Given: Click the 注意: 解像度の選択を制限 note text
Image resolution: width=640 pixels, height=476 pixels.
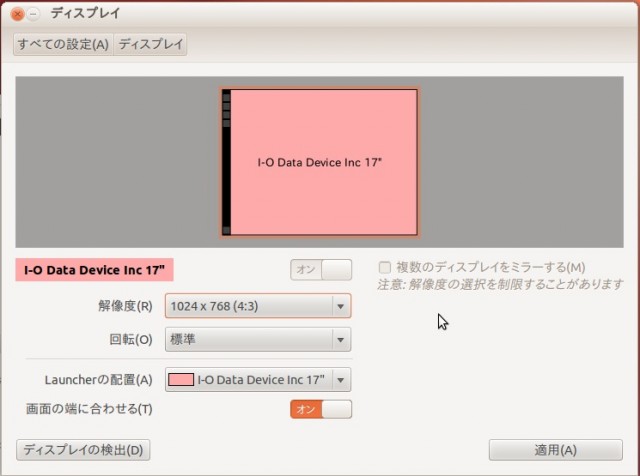Looking at the screenshot, I should (x=500, y=284).
